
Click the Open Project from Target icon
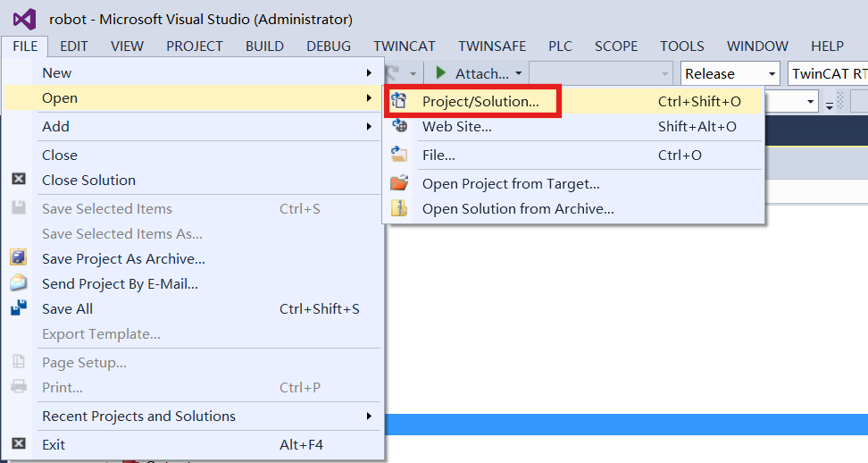[400, 184]
